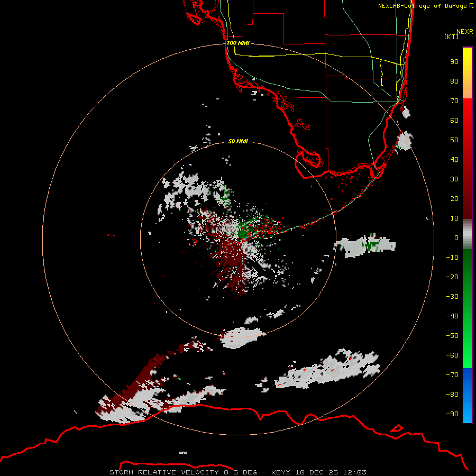476x476 pixels.
Task: Click the -40 value on the velocity scale
Action: [x=452, y=316]
